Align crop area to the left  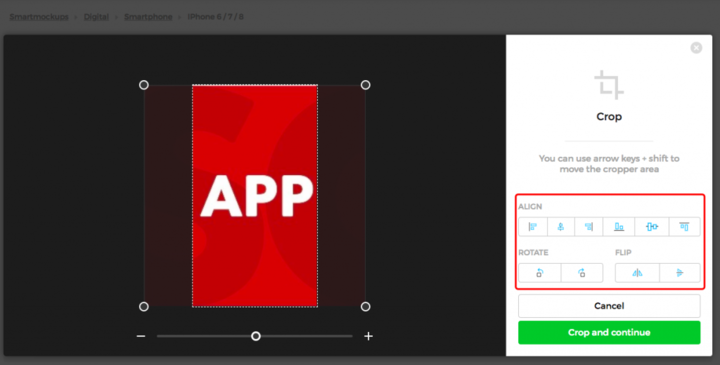tap(533, 227)
